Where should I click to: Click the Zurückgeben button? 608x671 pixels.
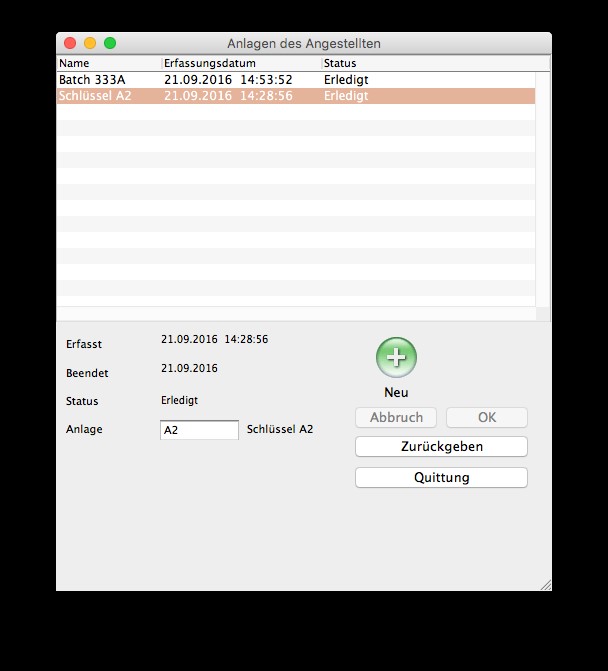click(441, 446)
